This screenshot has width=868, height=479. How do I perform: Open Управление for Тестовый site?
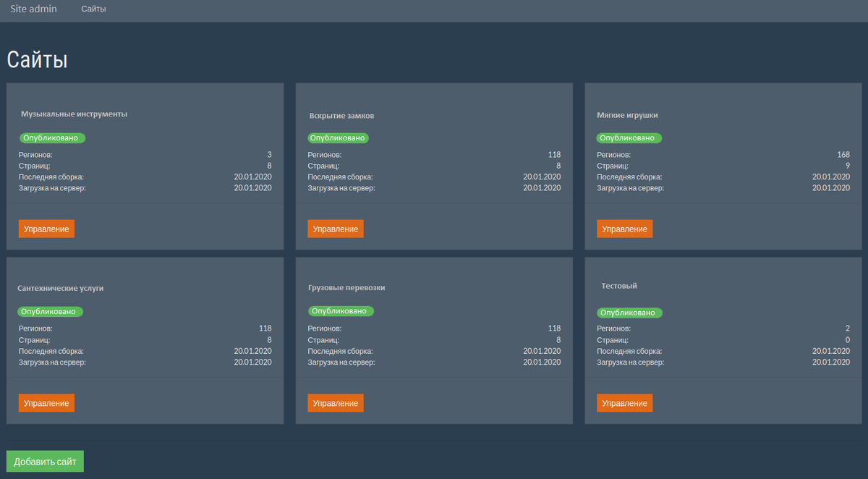(x=624, y=403)
